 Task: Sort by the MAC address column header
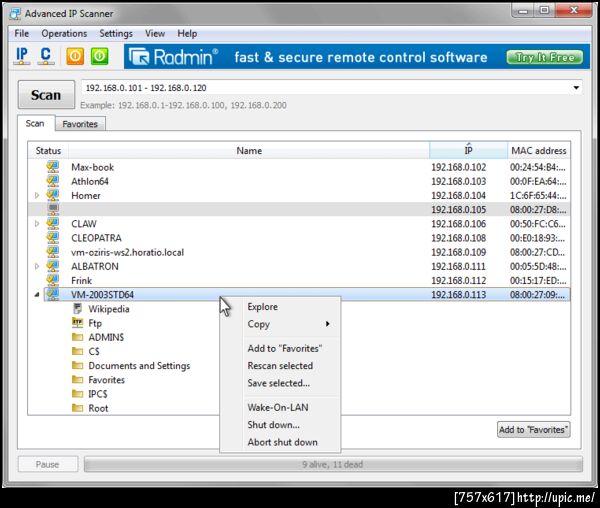539,151
